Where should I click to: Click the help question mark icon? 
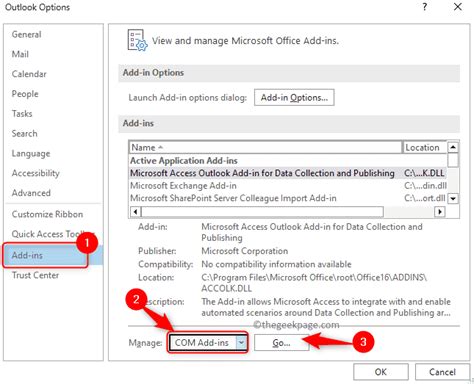click(x=425, y=7)
